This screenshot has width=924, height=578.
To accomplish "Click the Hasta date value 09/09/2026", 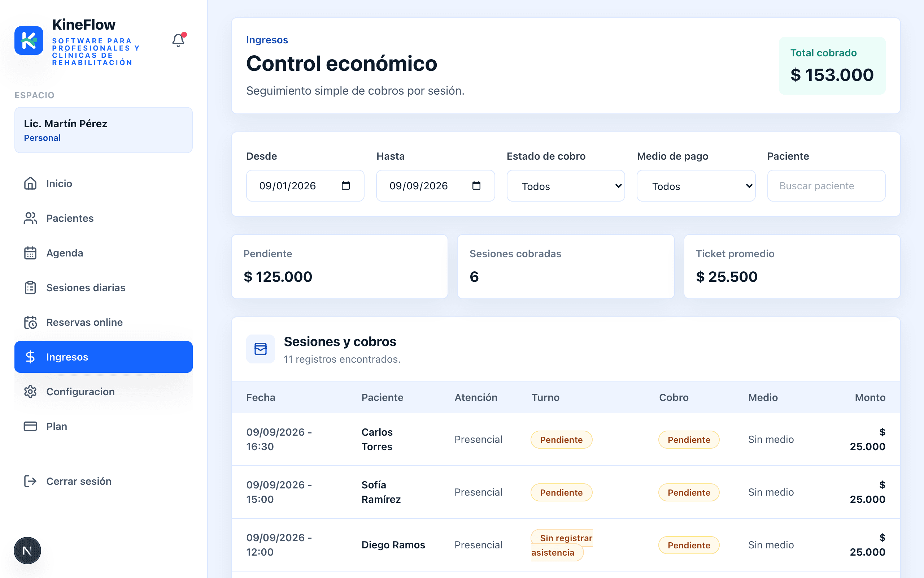I will click(x=418, y=186).
